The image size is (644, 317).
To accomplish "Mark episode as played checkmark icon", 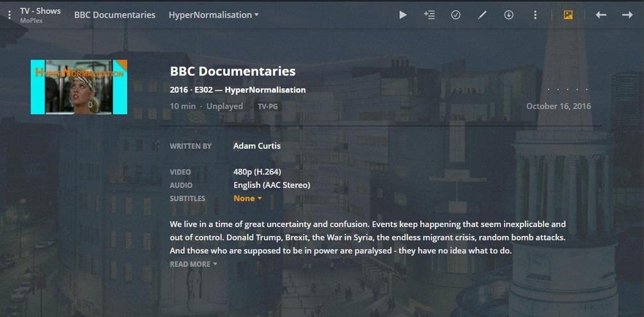I will [455, 15].
